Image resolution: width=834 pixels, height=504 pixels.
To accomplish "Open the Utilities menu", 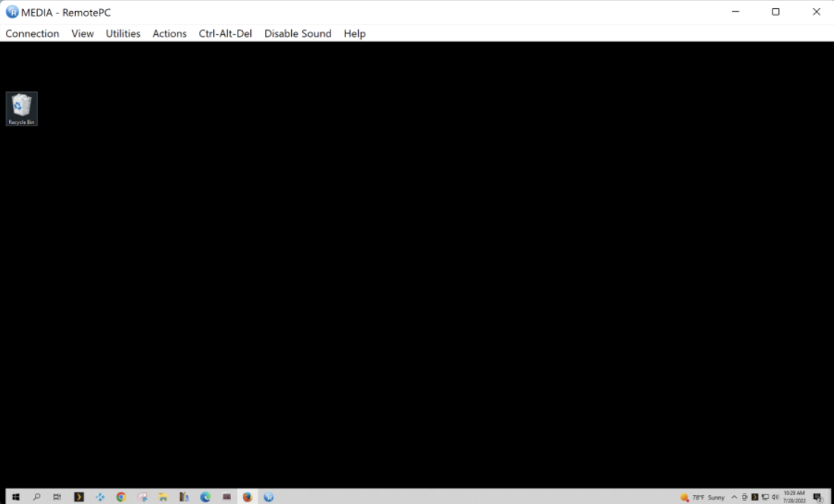I will coord(123,33).
